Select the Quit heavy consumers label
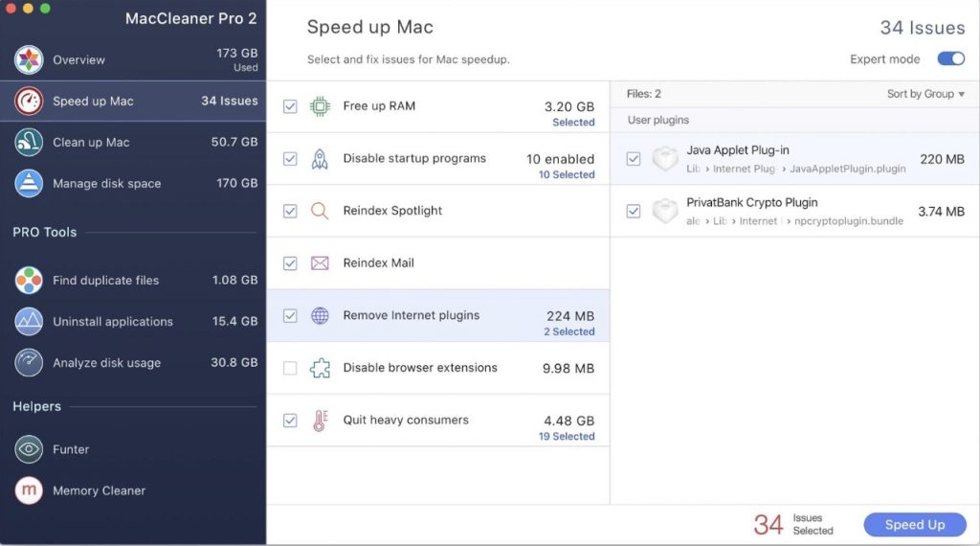 coord(406,421)
